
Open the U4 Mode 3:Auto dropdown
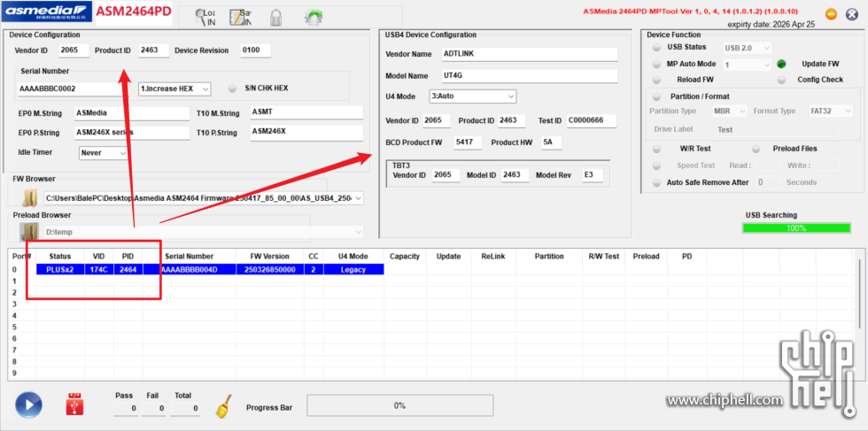pyautogui.click(x=473, y=96)
